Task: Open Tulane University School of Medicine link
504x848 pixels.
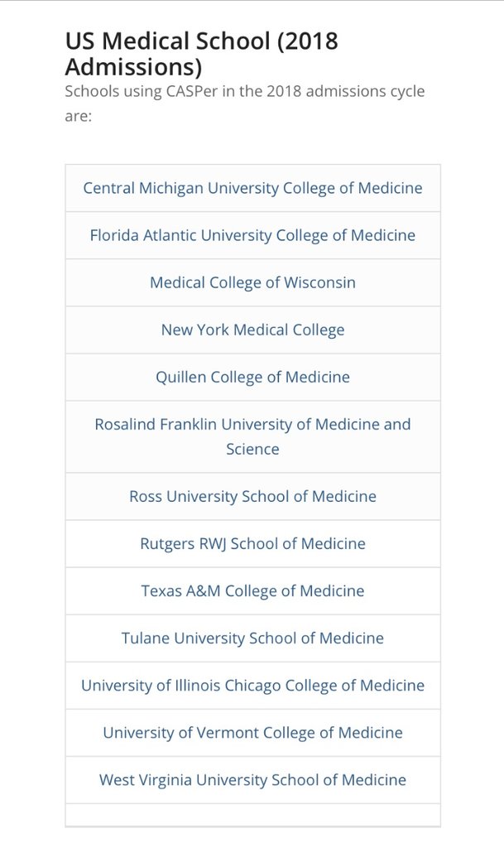Action: (252, 638)
